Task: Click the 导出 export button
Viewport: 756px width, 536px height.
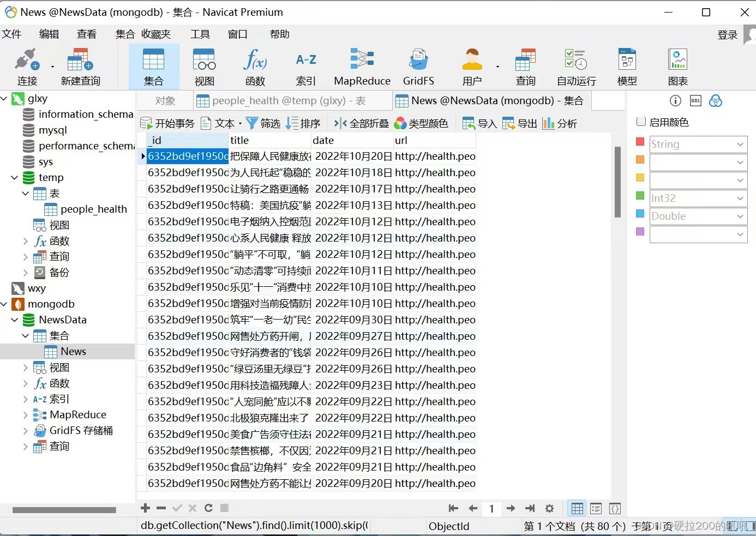Action: click(x=520, y=123)
